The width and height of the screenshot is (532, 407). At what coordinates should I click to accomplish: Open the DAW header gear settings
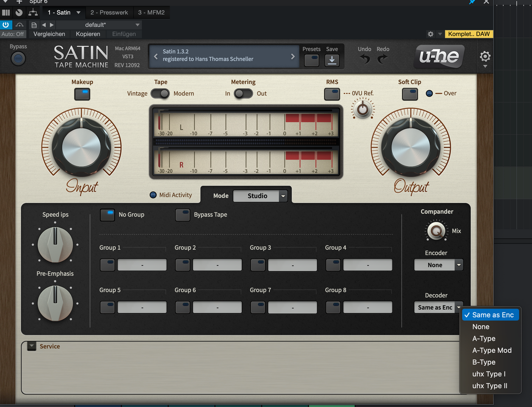[431, 34]
